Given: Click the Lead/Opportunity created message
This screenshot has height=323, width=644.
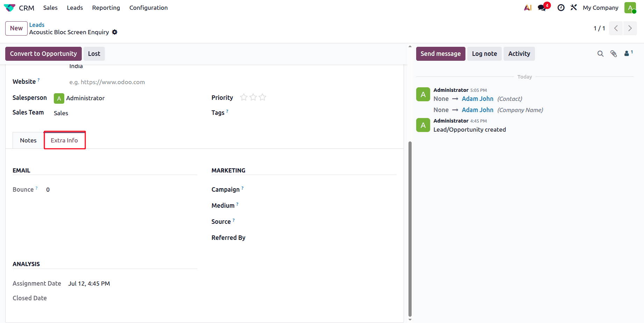Looking at the screenshot, I should tap(470, 130).
